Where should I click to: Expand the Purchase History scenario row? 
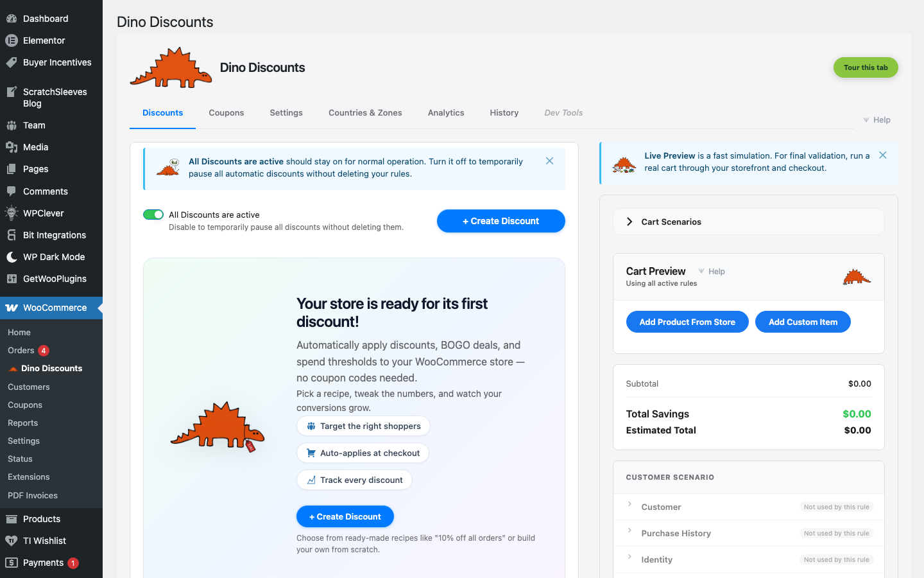749,533
